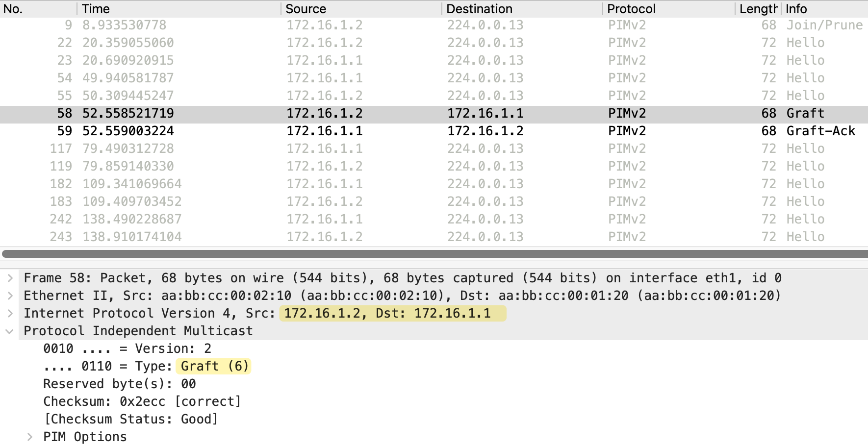
Task: Select the Checksum Status: Good line
Action: [x=131, y=420]
